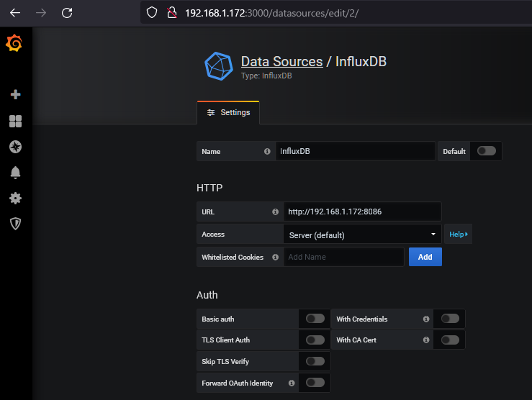
Task: Turn on the With CA Cert switch
Action: coord(450,340)
